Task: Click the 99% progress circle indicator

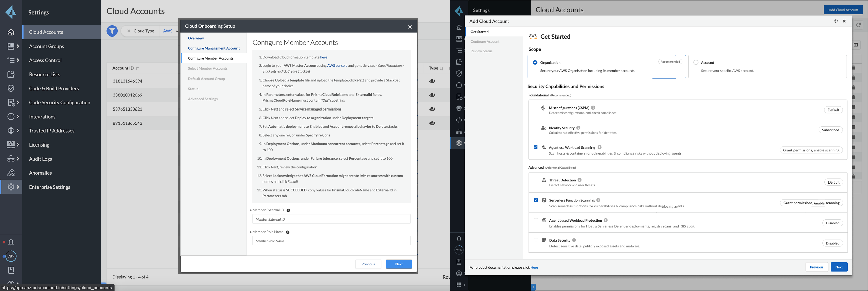Action: (x=459, y=250)
